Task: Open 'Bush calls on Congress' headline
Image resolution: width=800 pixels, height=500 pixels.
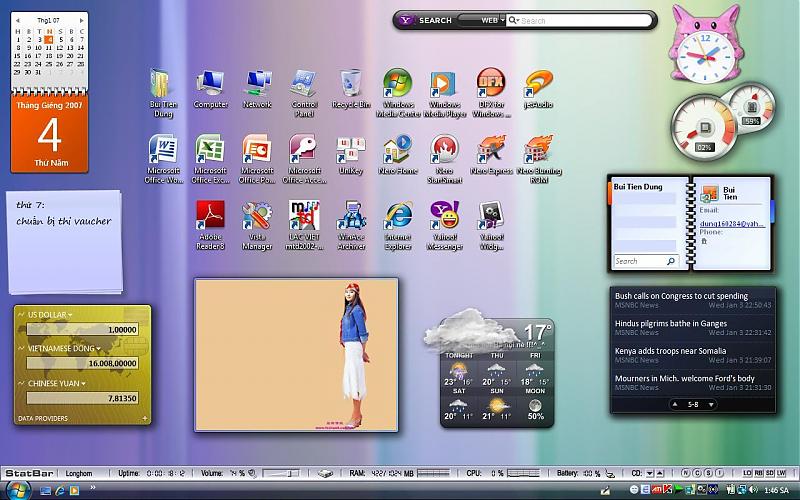Action: (x=680, y=296)
